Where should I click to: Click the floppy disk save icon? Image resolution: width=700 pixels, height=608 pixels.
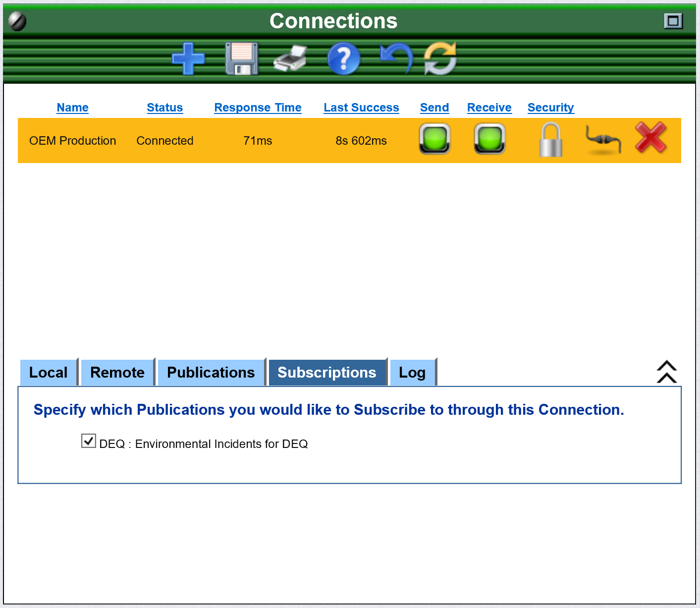241,58
